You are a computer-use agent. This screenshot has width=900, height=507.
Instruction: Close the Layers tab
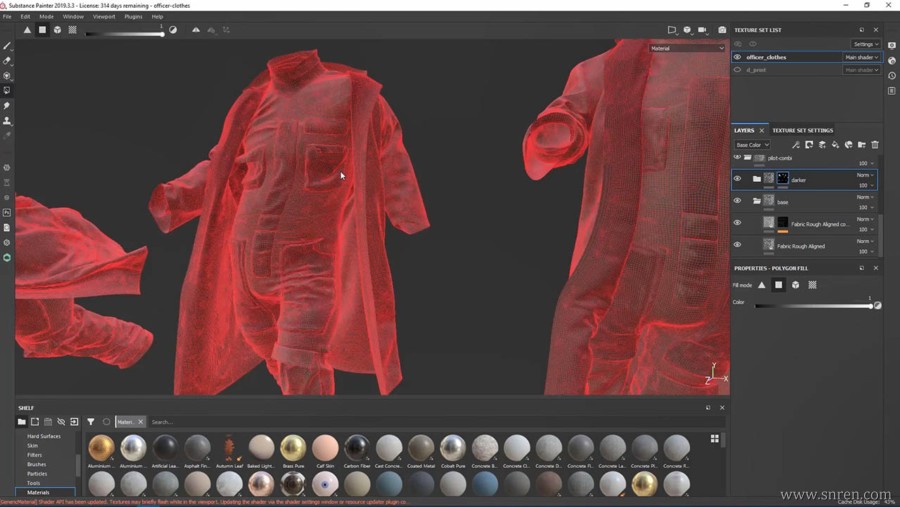(x=762, y=131)
